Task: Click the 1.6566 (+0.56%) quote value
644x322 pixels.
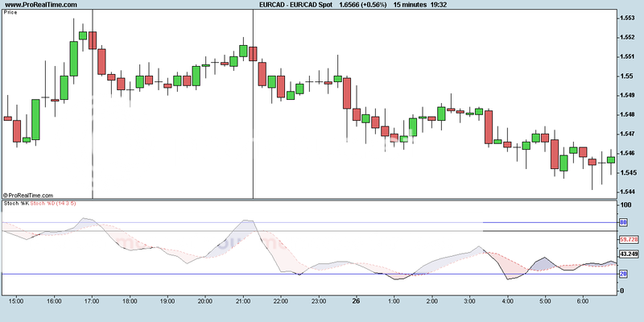Action: pyautogui.click(x=363, y=5)
